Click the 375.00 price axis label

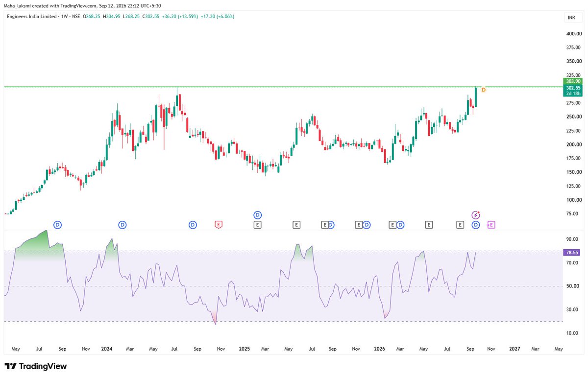point(572,47)
